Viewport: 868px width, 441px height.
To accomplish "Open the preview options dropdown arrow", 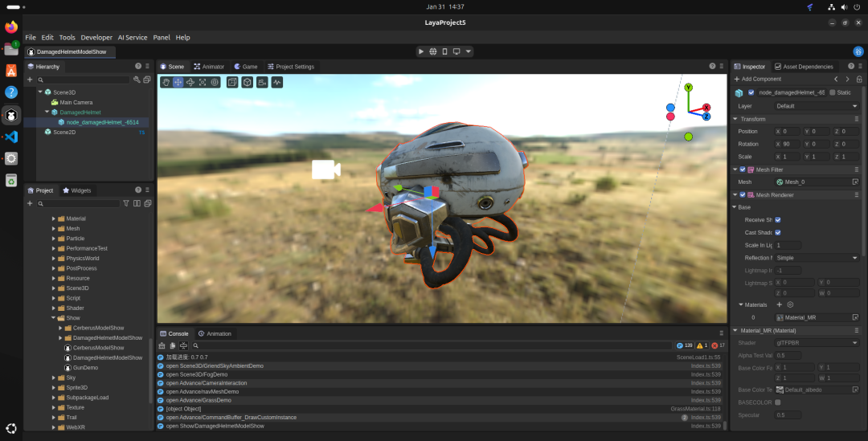I will tap(468, 51).
